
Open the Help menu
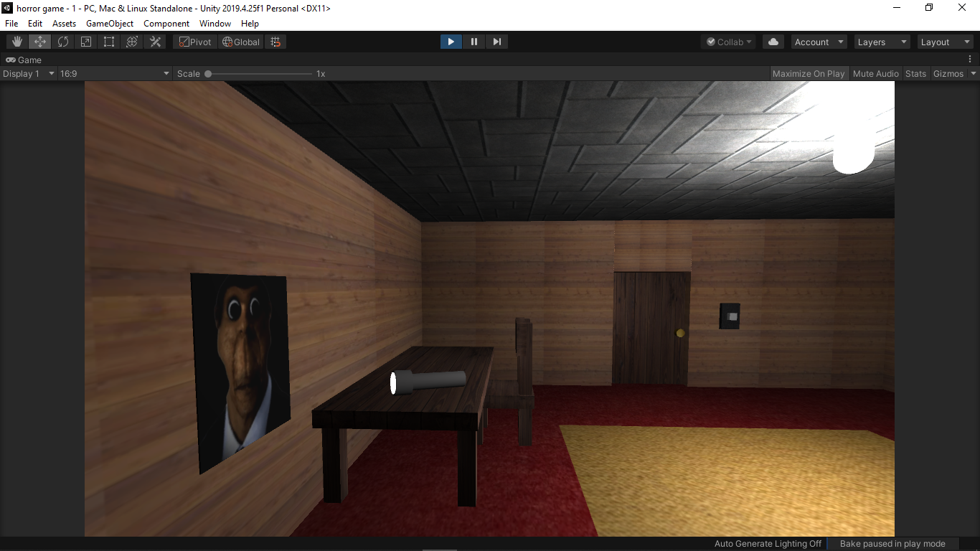pos(250,24)
